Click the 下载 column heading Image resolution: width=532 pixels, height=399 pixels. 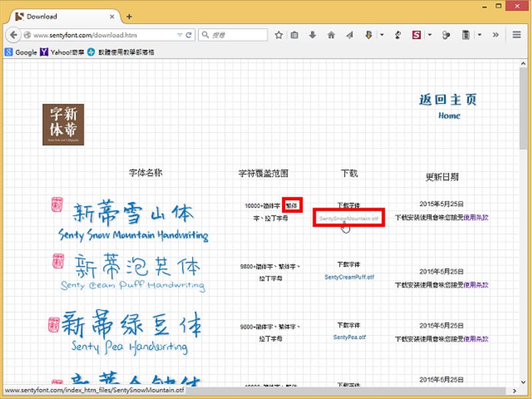pyautogui.click(x=349, y=174)
